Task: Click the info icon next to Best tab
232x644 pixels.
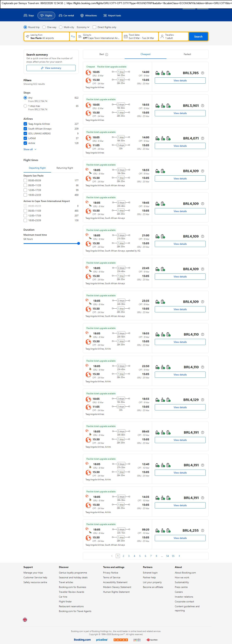Action: pos(107,55)
